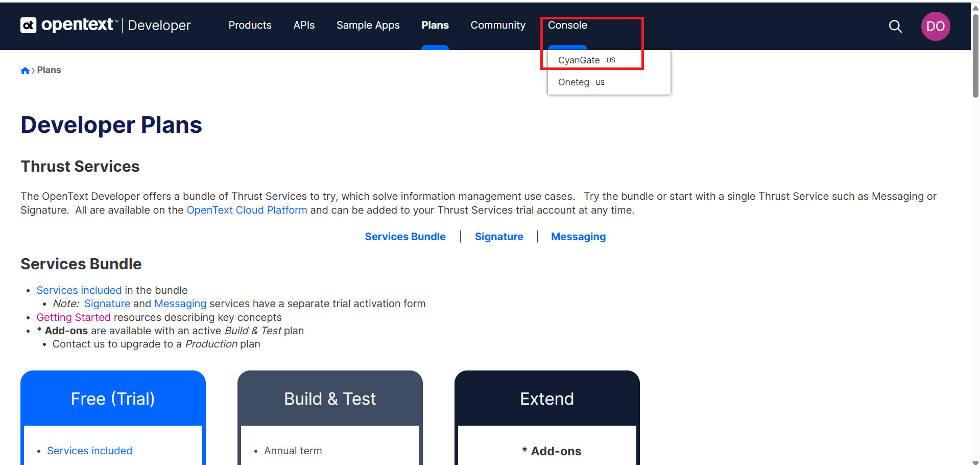Click the OpenText Developer logo
The height and width of the screenshot is (465, 980).
(x=106, y=25)
